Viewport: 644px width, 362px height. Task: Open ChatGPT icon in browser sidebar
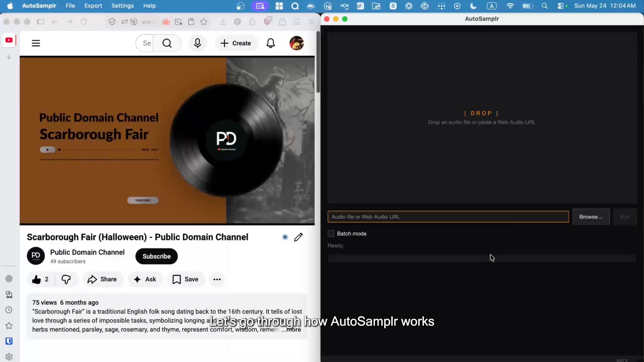(9, 279)
